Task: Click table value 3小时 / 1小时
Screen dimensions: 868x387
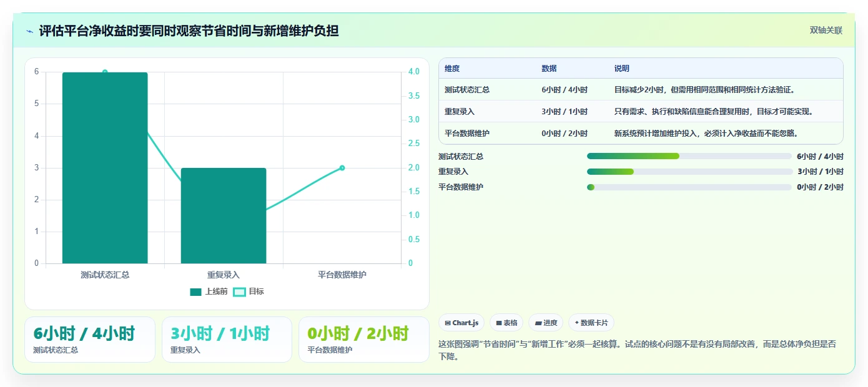Action: (565, 112)
